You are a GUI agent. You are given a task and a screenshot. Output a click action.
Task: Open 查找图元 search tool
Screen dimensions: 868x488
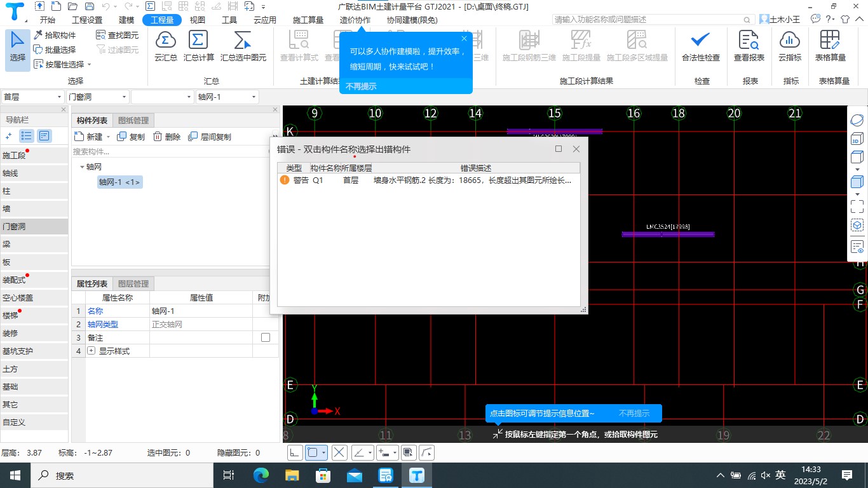pyautogui.click(x=118, y=36)
